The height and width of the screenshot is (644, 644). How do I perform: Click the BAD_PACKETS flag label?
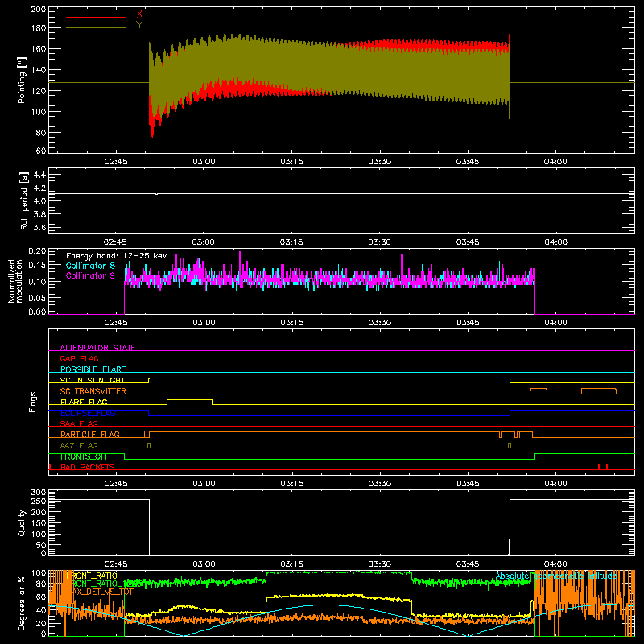pyautogui.click(x=88, y=467)
